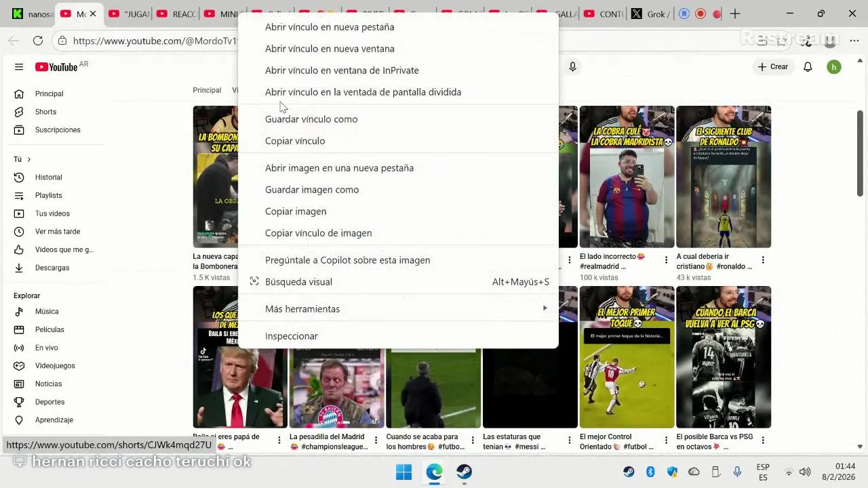The width and height of the screenshot is (868, 488).
Task: Open Tus videos in the sidebar
Action: pos(53,213)
